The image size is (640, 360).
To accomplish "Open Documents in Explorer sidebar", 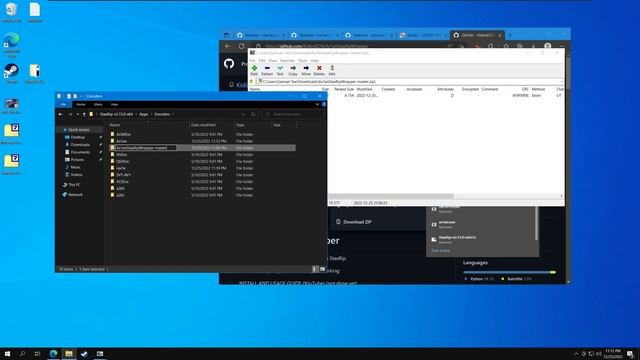I will tap(80, 152).
